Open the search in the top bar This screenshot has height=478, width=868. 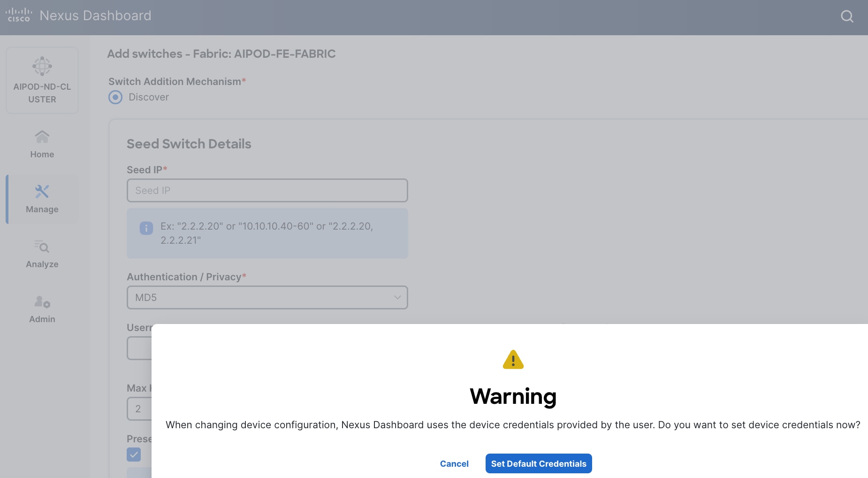coord(846,16)
